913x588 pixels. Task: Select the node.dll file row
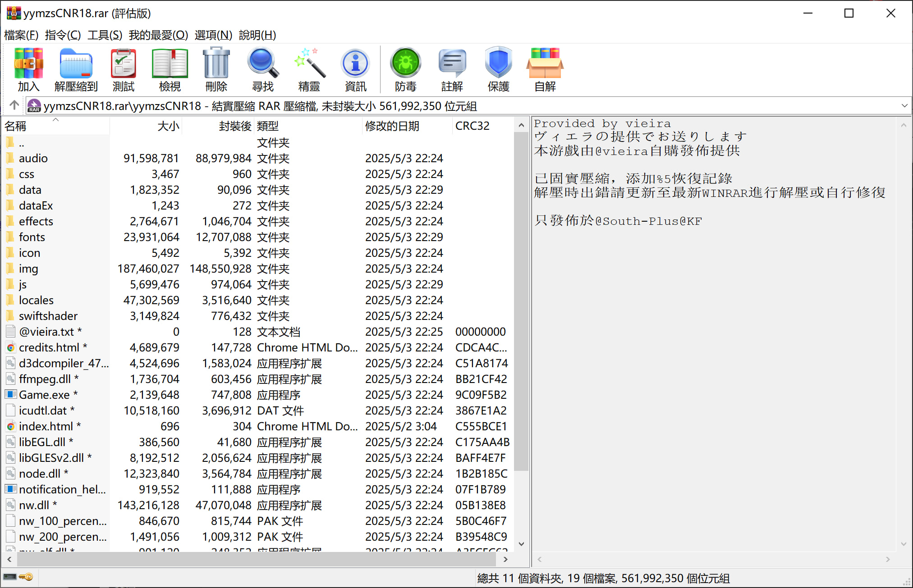point(258,474)
